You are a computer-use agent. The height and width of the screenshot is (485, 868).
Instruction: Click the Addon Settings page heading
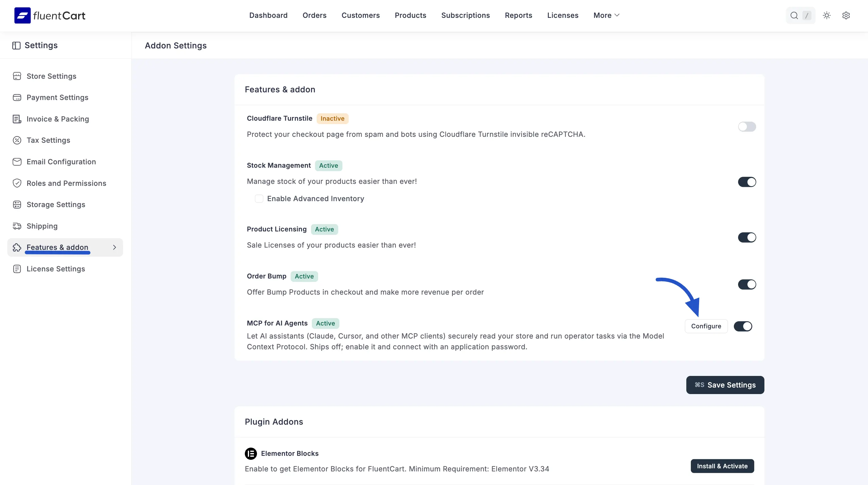175,46
